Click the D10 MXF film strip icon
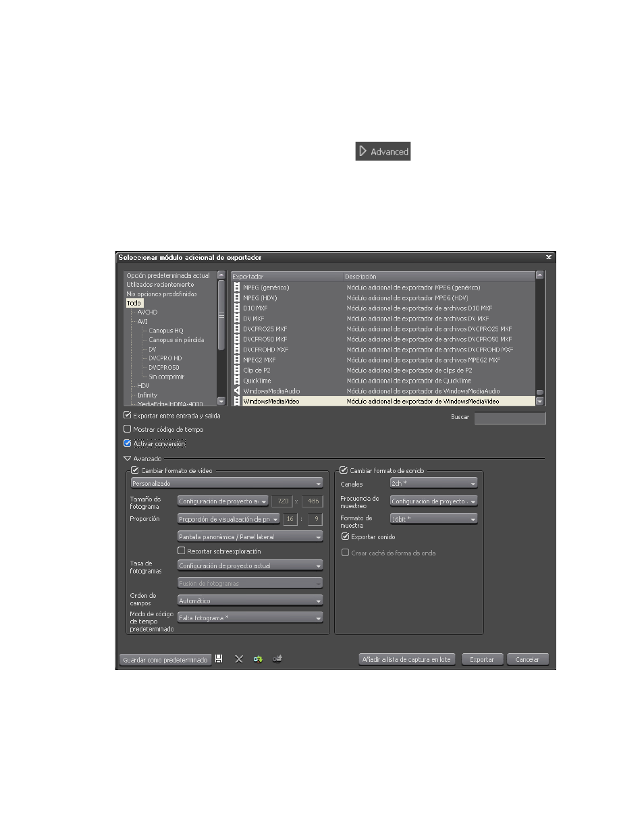 point(237,308)
